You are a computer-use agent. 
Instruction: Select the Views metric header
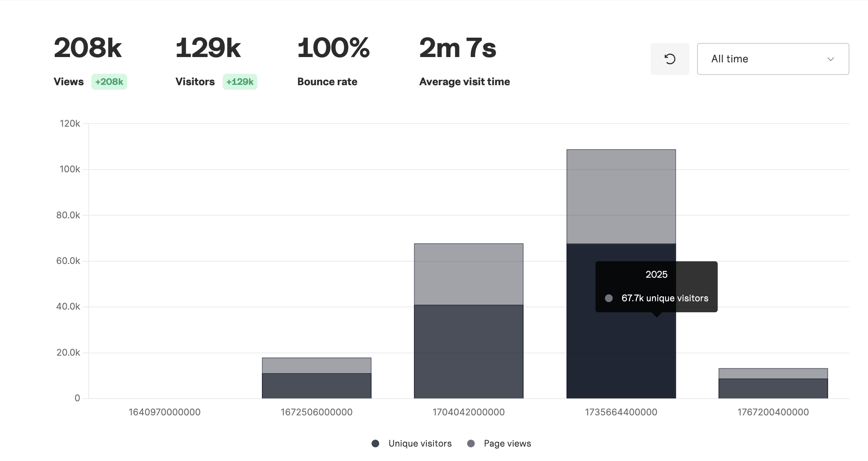[69, 81]
